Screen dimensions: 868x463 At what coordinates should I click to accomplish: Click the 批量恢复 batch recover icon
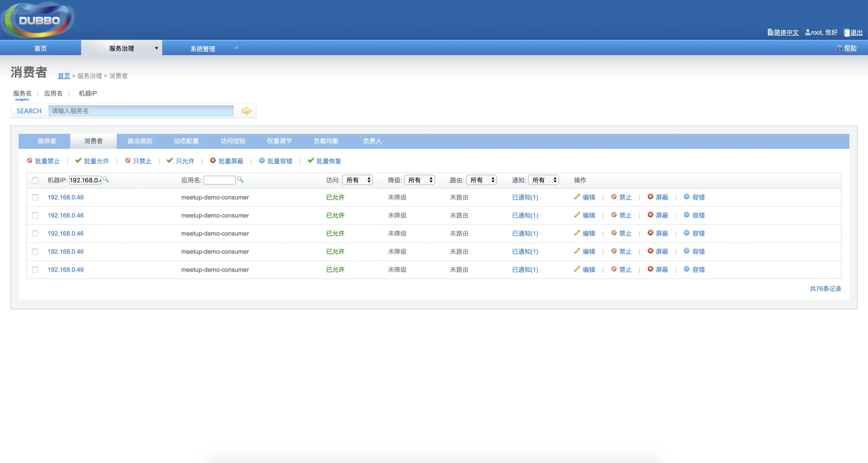pyautogui.click(x=311, y=161)
